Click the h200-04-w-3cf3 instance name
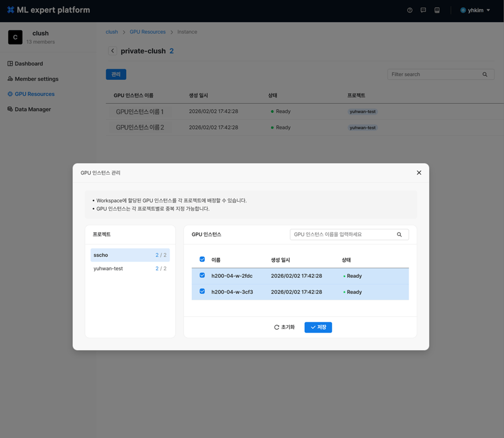This screenshot has height=438, width=504. click(x=232, y=292)
